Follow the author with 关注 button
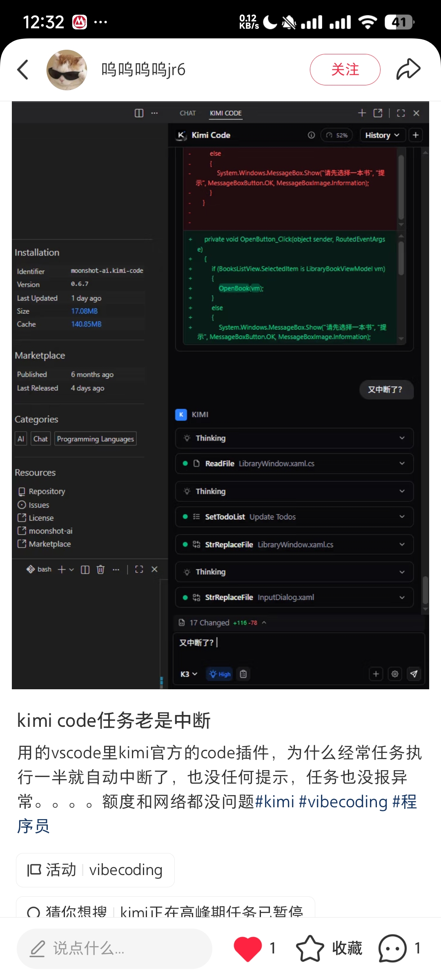The image size is (441, 980). pos(345,69)
